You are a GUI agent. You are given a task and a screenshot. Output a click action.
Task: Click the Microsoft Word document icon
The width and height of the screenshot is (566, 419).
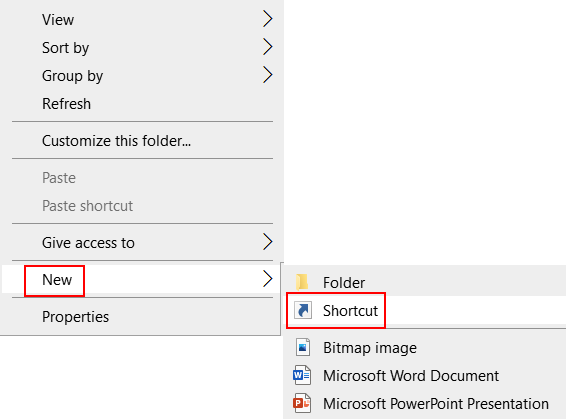[x=302, y=375]
